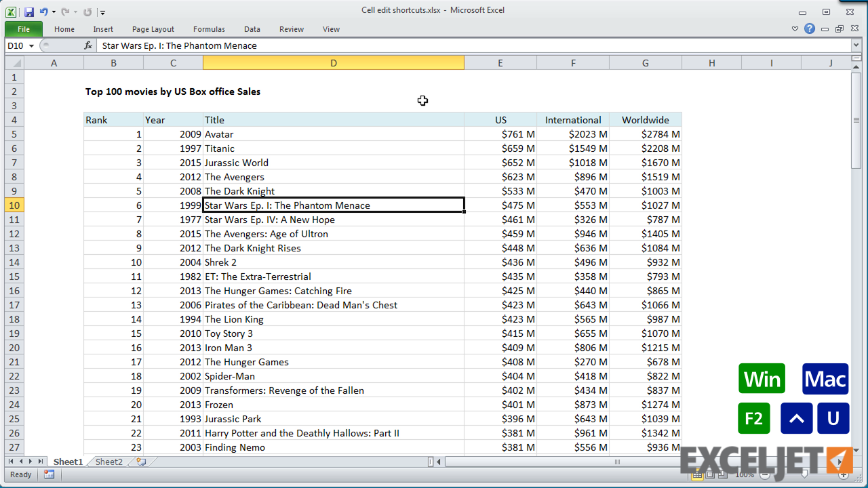Viewport: 868px width, 488px height.
Task: Click into the formula bar text
Action: [x=475, y=45]
